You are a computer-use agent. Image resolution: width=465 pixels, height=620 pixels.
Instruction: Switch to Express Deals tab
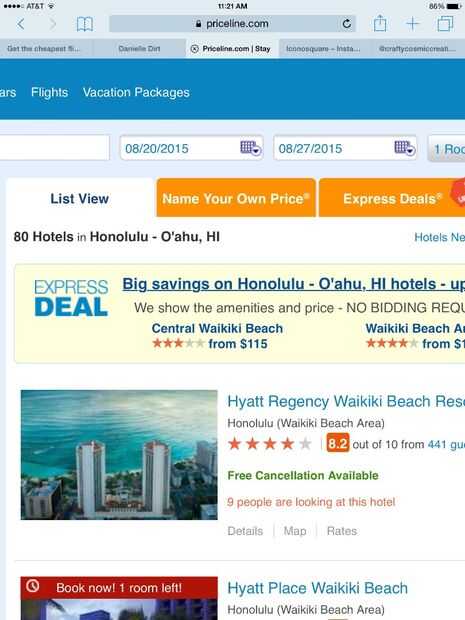392,198
